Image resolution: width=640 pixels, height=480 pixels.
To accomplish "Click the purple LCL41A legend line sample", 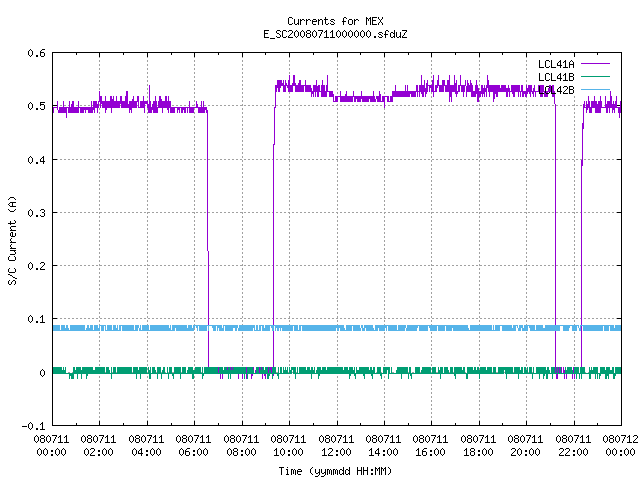I will coord(595,64).
